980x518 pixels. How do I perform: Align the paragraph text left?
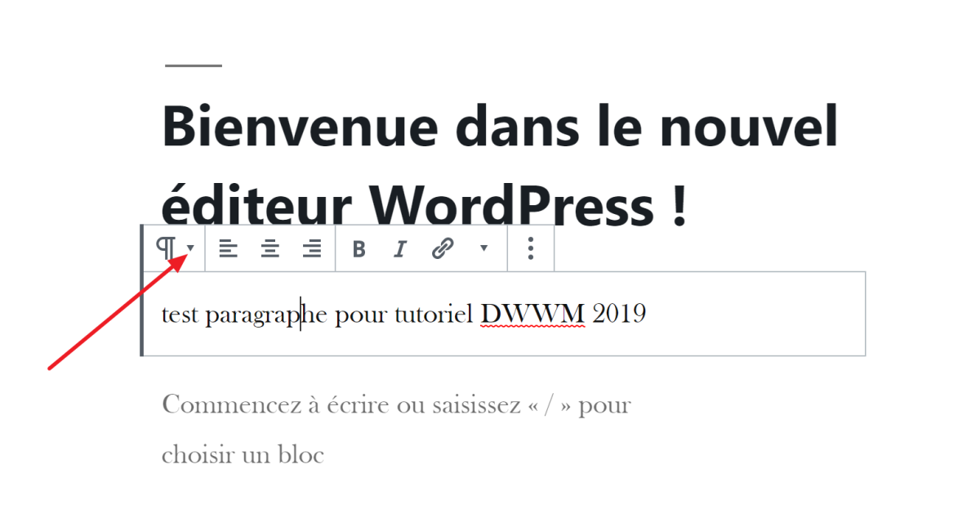229,249
